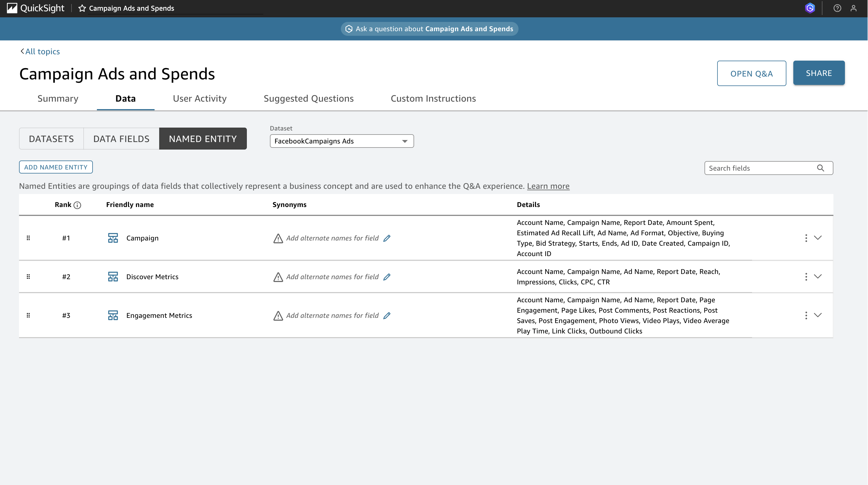Click the user profile icon
Image resolution: width=868 pixels, height=485 pixels.
tap(853, 8)
